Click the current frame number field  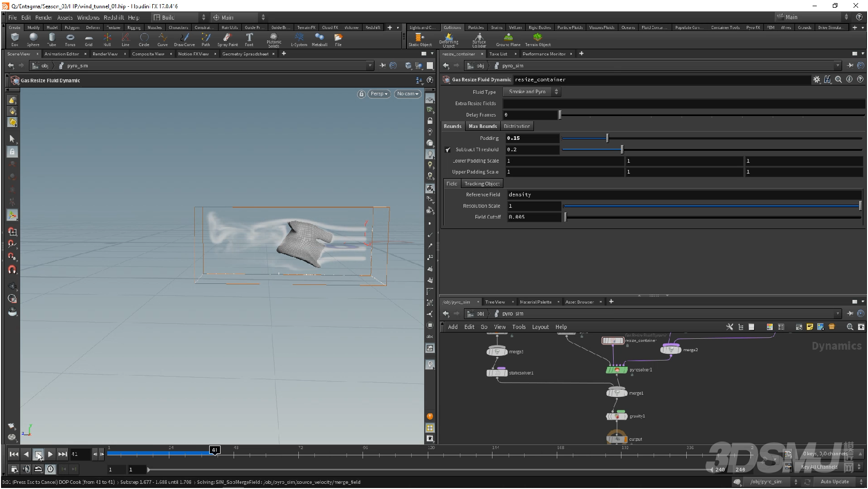[80, 454]
